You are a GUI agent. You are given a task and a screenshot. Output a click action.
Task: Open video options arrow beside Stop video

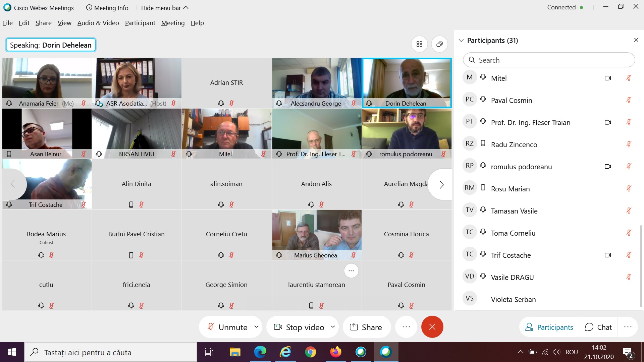[x=333, y=327]
